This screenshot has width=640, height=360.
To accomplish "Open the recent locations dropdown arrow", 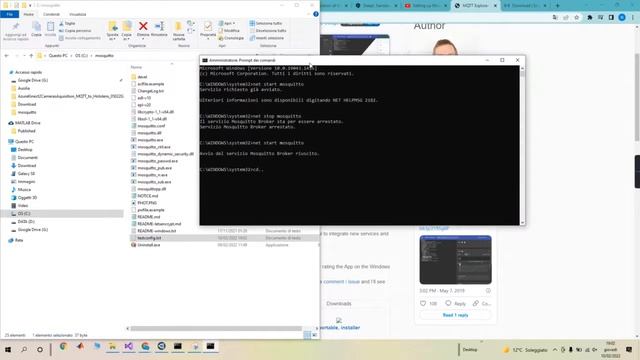I will click(x=24, y=56).
